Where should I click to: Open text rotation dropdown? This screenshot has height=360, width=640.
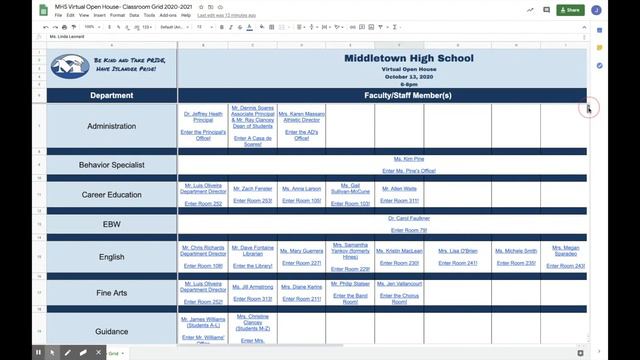coord(338,27)
